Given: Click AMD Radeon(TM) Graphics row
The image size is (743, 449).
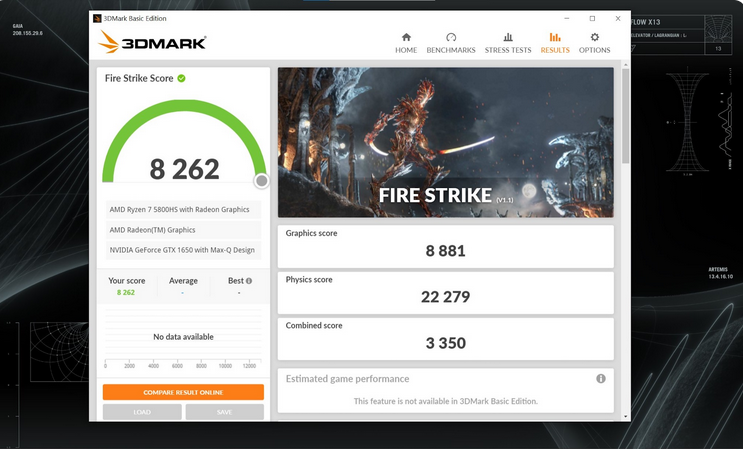Looking at the screenshot, I should pos(183,230).
